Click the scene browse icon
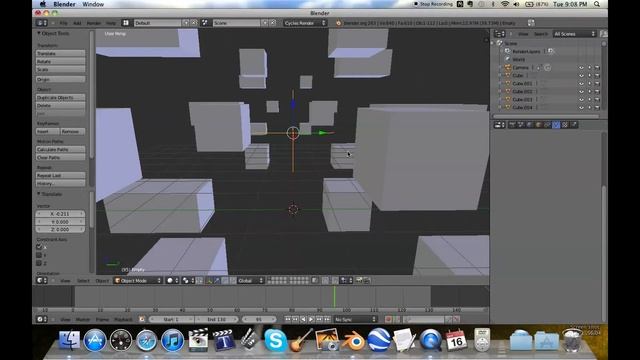The width and height of the screenshot is (640, 360). (x=205, y=23)
